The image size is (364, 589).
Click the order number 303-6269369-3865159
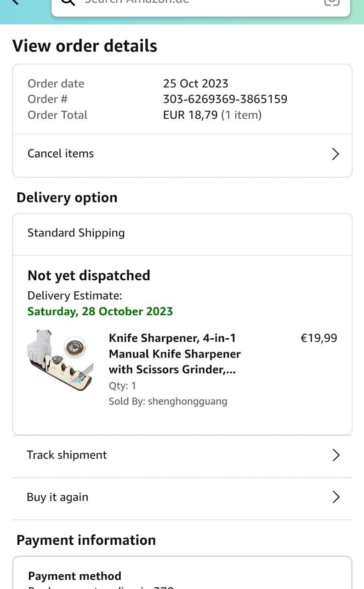[x=225, y=99]
